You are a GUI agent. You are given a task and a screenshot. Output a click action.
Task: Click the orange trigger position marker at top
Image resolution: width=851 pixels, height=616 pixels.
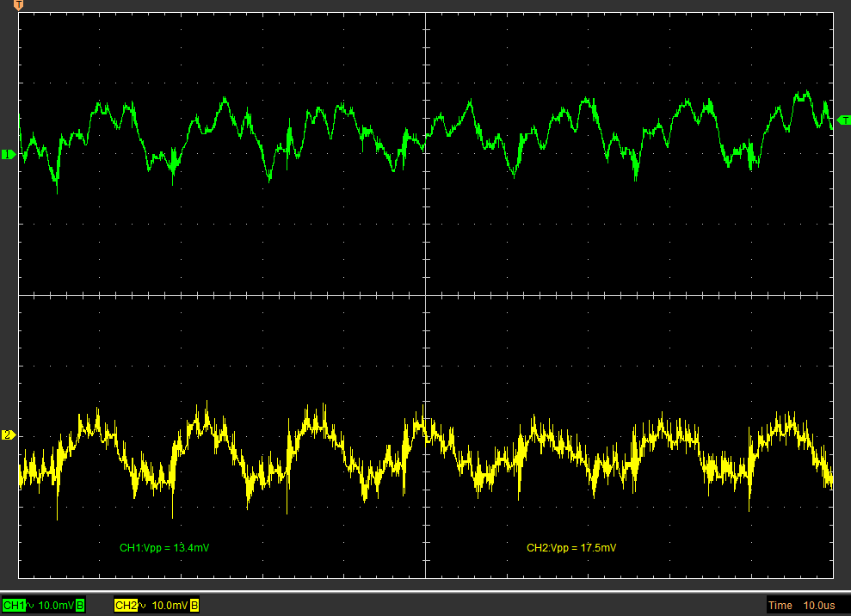pyautogui.click(x=18, y=5)
